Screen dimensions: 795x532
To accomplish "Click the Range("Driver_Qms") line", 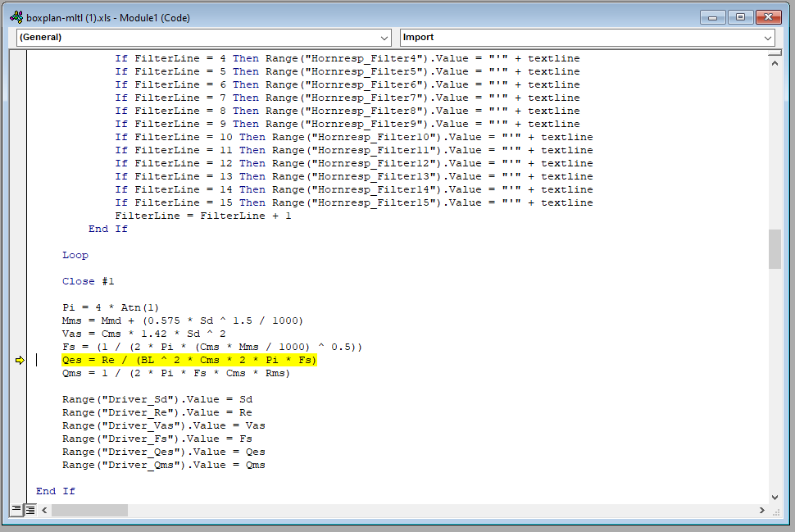I will [x=164, y=465].
